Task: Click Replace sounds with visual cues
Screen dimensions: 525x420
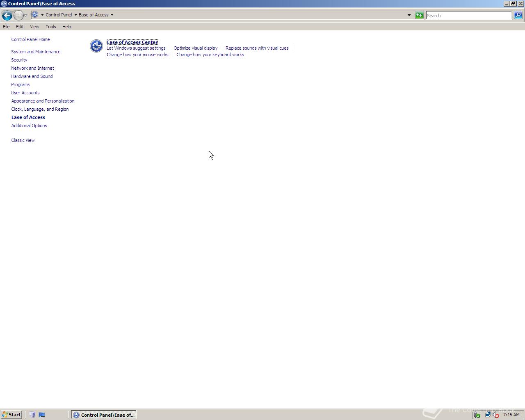Action: pyautogui.click(x=257, y=48)
